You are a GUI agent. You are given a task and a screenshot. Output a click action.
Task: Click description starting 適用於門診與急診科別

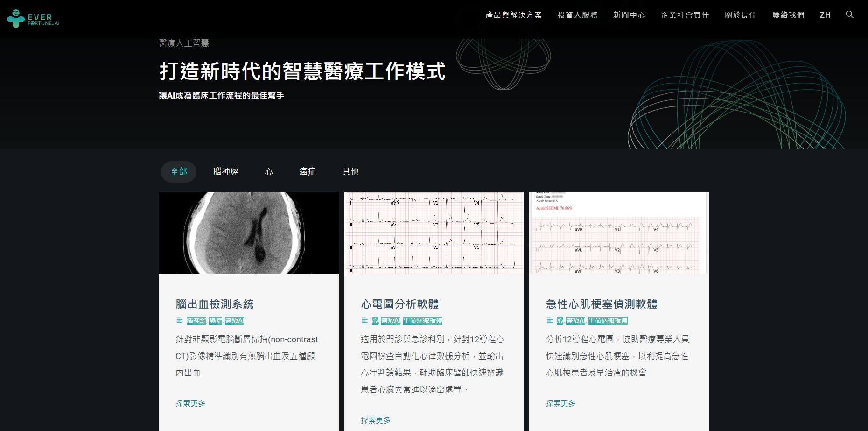tap(433, 364)
